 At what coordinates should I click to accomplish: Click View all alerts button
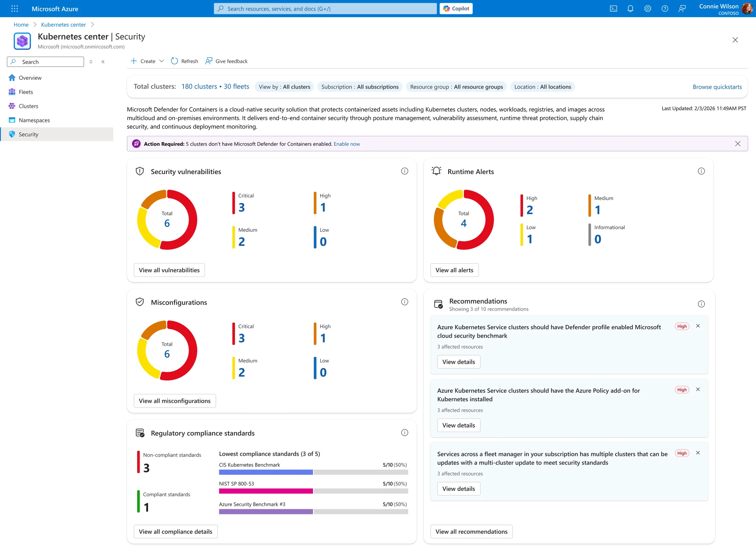[454, 270]
